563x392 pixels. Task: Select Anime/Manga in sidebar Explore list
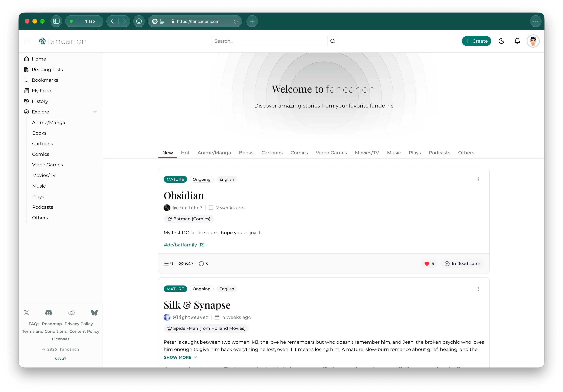[48, 123]
